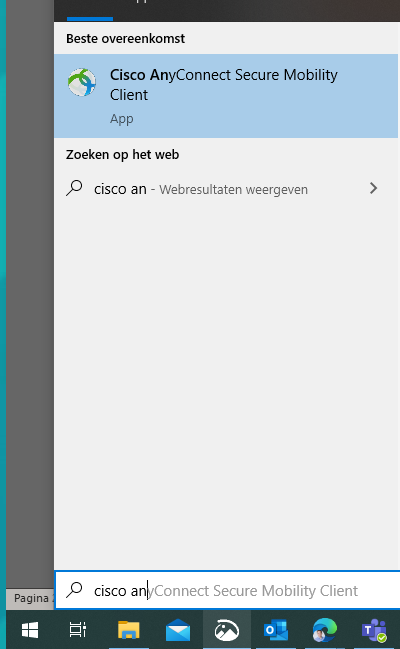Launch File Explorer from the taskbar
The image size is (400, 649).
coord(128,630)
